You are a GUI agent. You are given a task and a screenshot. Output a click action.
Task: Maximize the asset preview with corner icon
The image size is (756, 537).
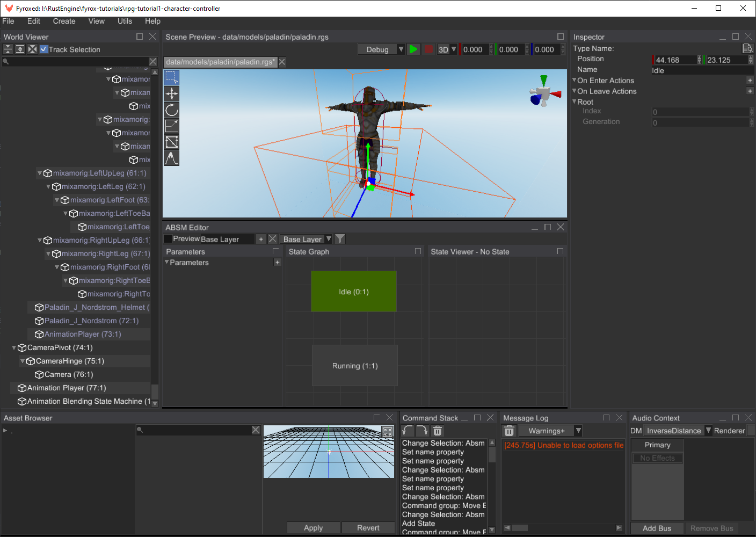(388, 431)
